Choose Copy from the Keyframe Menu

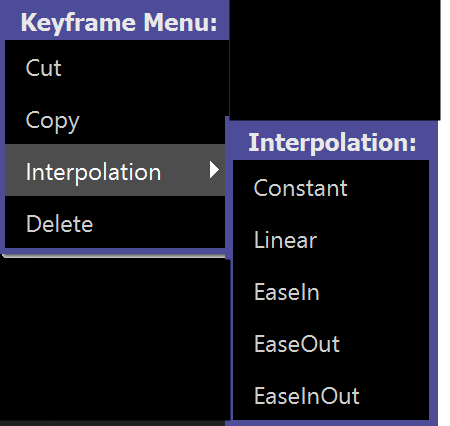(x=115, y=118)
